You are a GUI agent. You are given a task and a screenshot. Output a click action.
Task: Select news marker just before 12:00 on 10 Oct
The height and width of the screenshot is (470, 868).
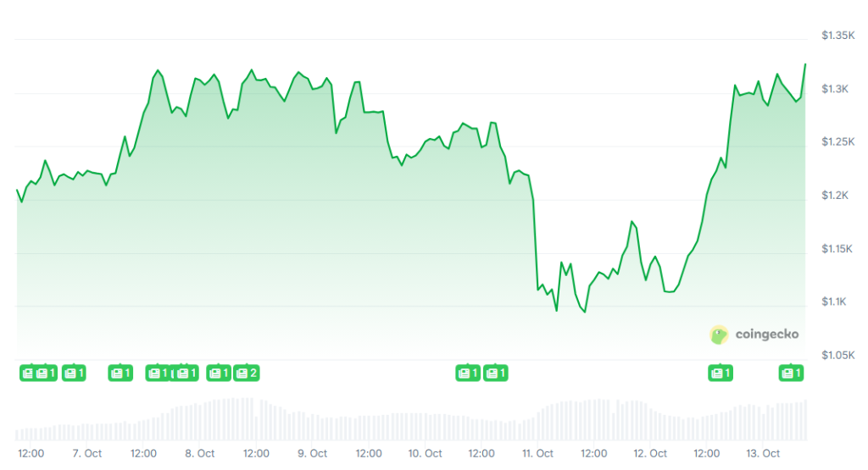(x=468, y=373)
